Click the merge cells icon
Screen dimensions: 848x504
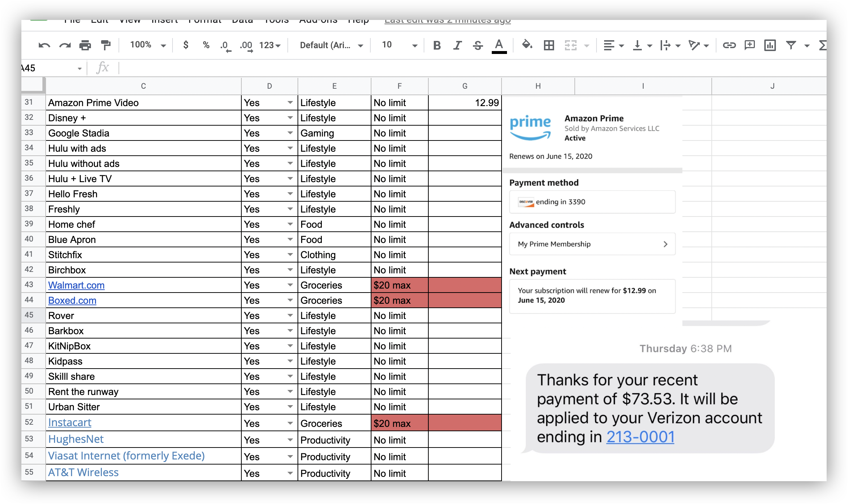(570, 45)
